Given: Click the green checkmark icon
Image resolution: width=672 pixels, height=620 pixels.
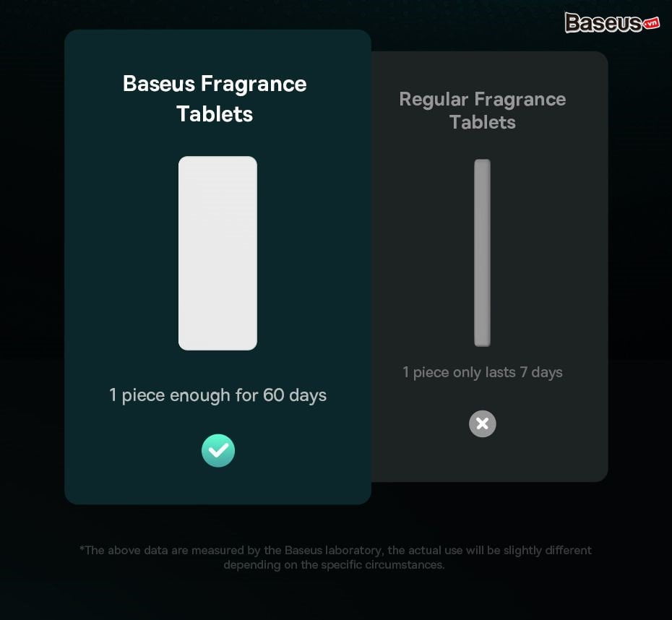Looking at the screenshot, I should [218, 450].
